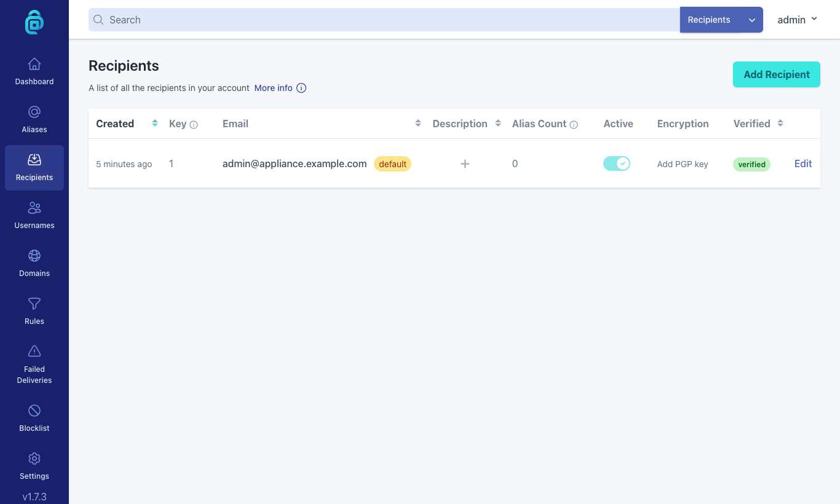Click the Settings label in the sidebar
The width and height of the screenshot is (840, 504).
coord(34,476)
